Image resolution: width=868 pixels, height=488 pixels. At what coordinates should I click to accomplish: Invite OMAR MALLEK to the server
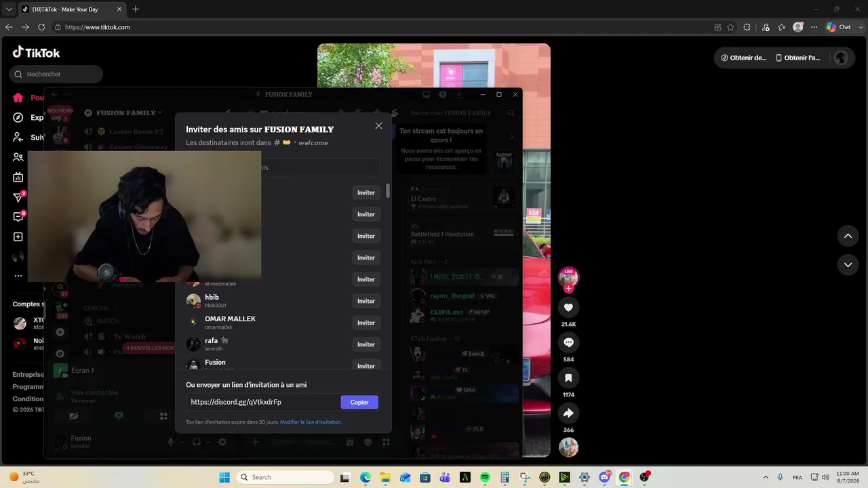tap(366, 323)
